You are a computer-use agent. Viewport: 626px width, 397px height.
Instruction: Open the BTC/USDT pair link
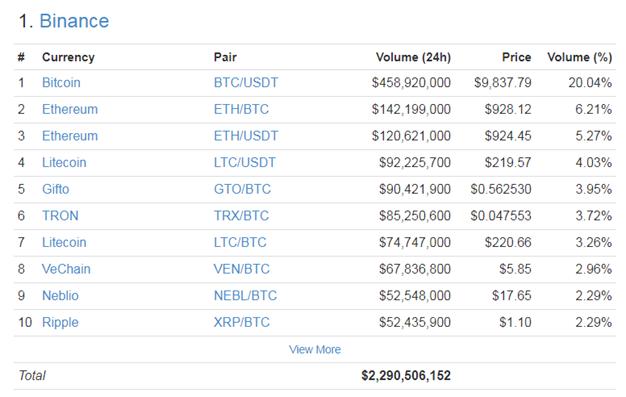[x=246, y=83]
